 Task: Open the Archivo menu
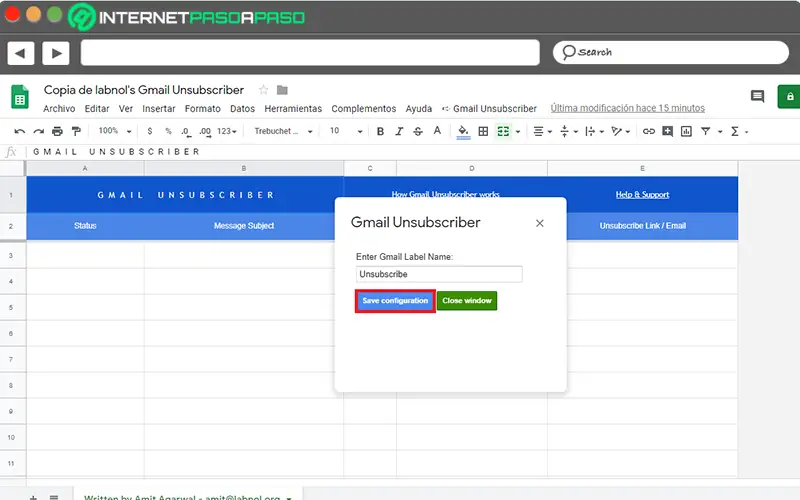click(x=59, y=109)
